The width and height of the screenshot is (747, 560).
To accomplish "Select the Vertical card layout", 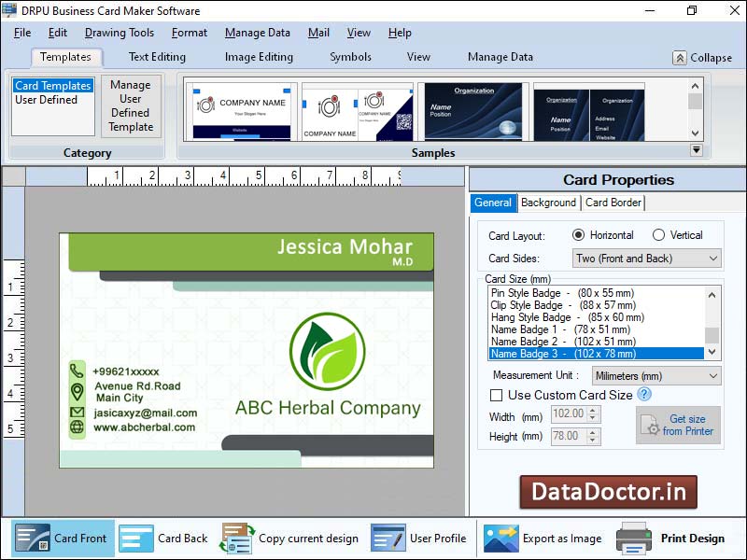I will [658, 234].
